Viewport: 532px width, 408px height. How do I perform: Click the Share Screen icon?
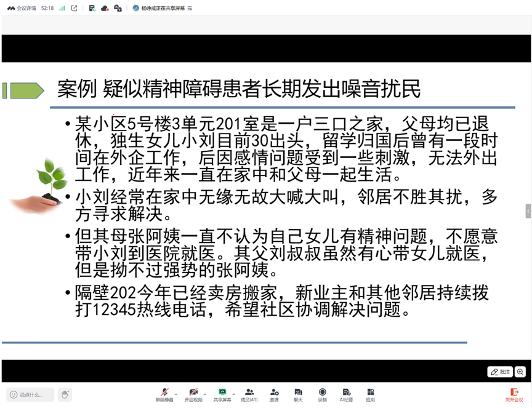tap(222, 394)
